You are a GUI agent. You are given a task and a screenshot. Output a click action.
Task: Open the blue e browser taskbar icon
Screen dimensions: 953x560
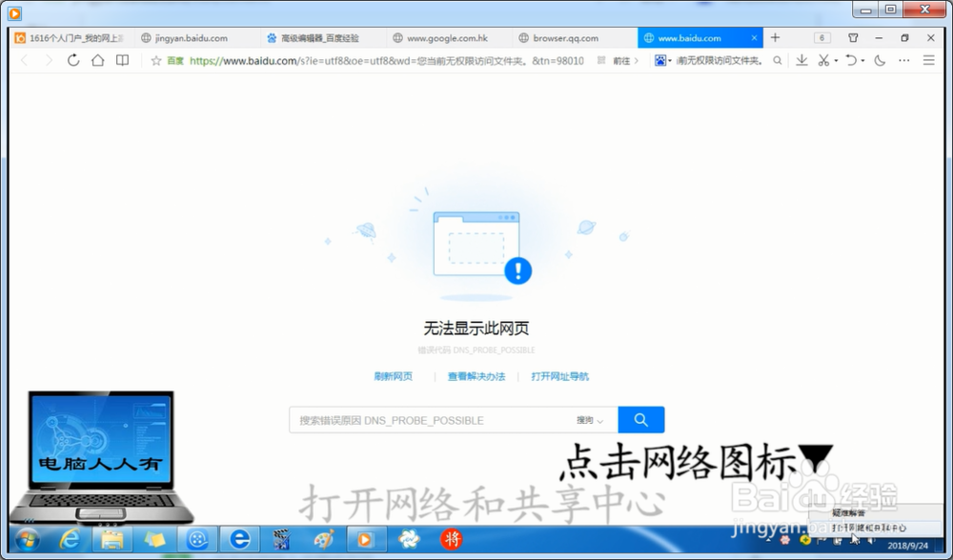pyautogui.click(x=239, y=539)
